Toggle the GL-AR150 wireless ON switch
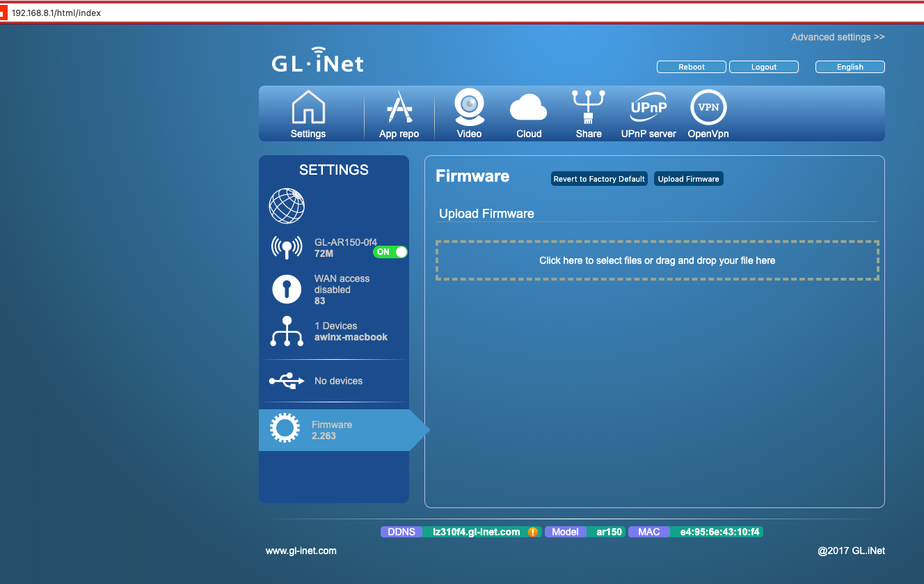924x584 pixels. [390, 252]
